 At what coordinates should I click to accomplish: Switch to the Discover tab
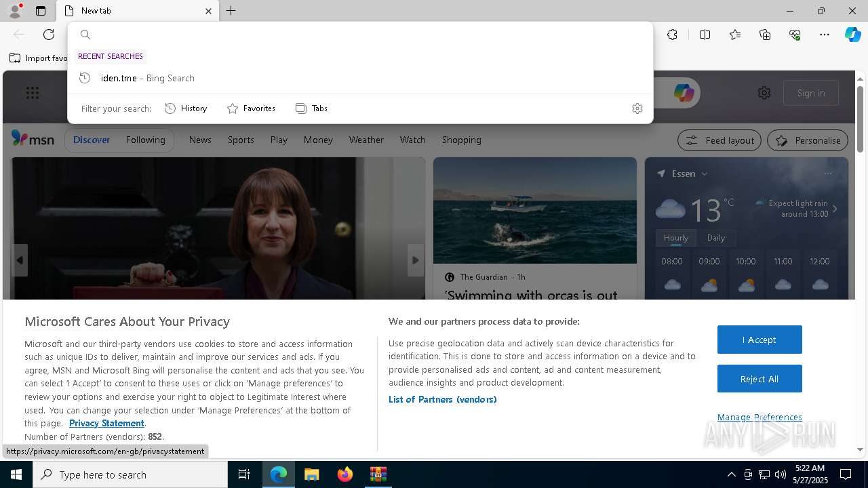tap(92, 140)
